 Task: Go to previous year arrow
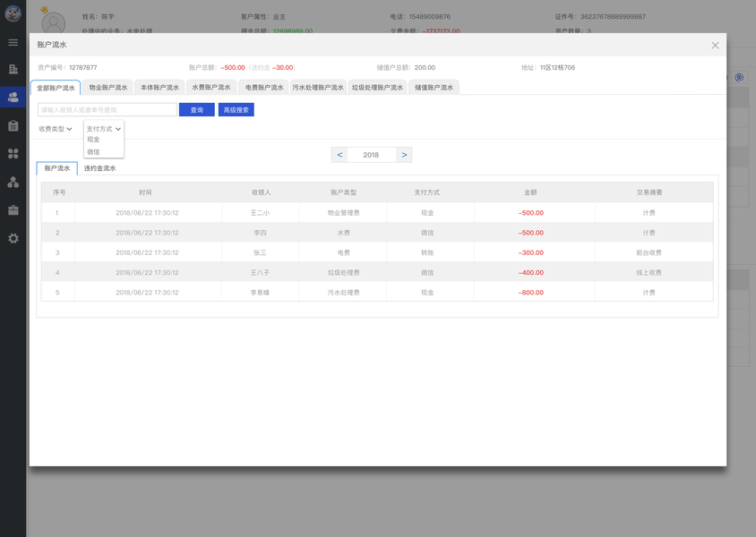coord(339,155)
